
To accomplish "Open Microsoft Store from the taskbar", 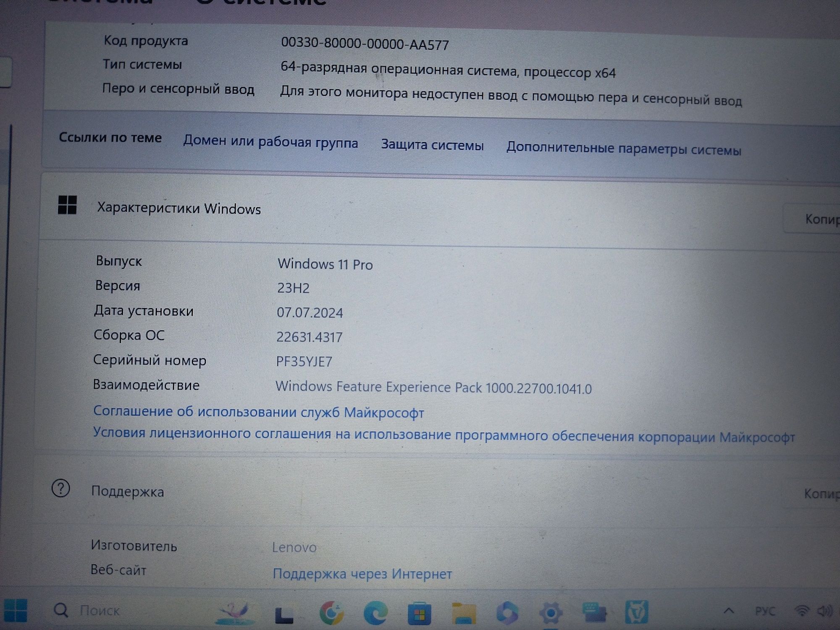I will (x=420, y=614).
